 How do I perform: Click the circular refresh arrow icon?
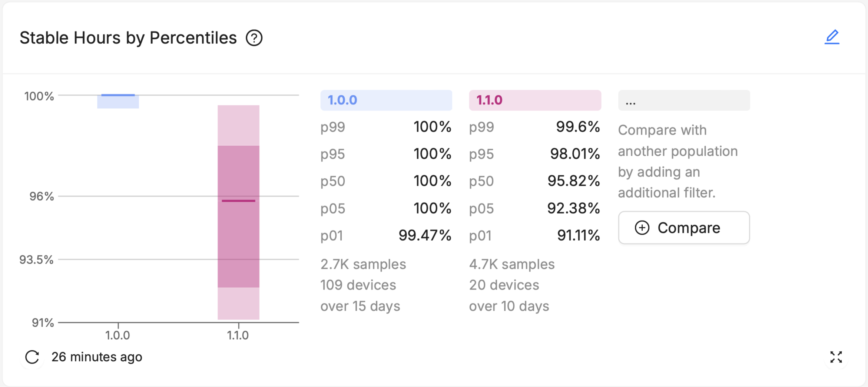click(x=32, y=357)
